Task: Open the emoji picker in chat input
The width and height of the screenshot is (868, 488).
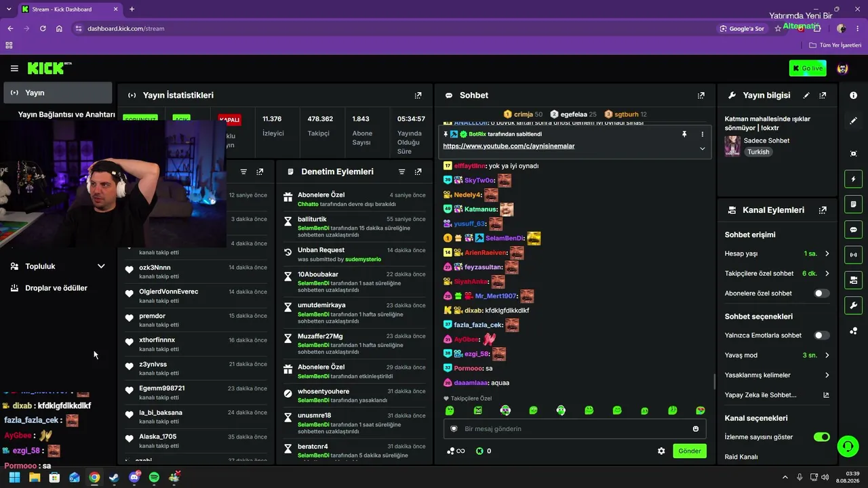Action: (x=696, y=428)
